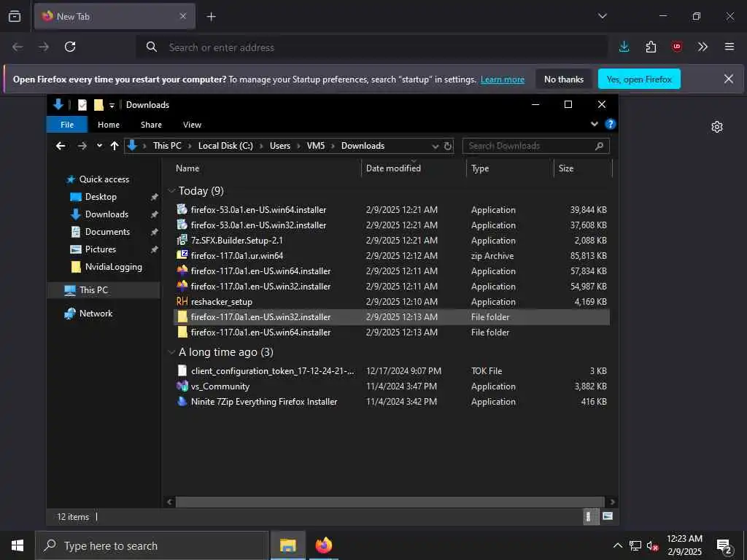Dismiss the startup notification bar X
This screenshot has width=747, height=560.
pyautogui.click(x=729, y=79)
